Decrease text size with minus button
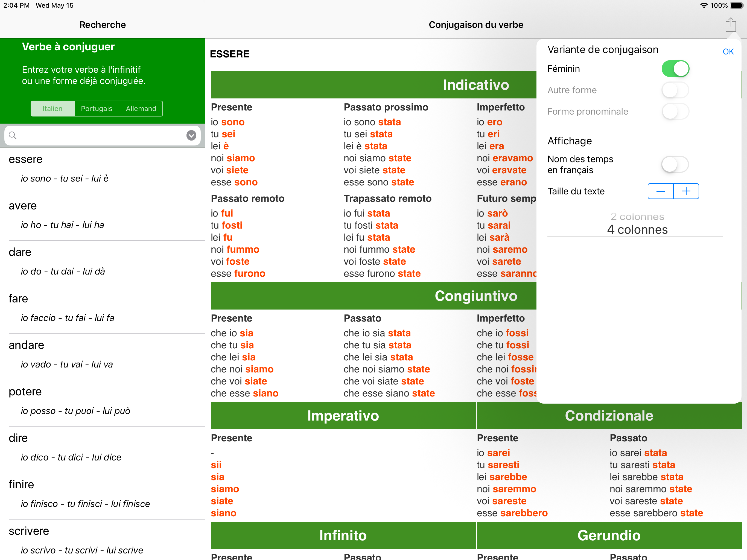Viewport: 747px width, 560px height. 661,191
